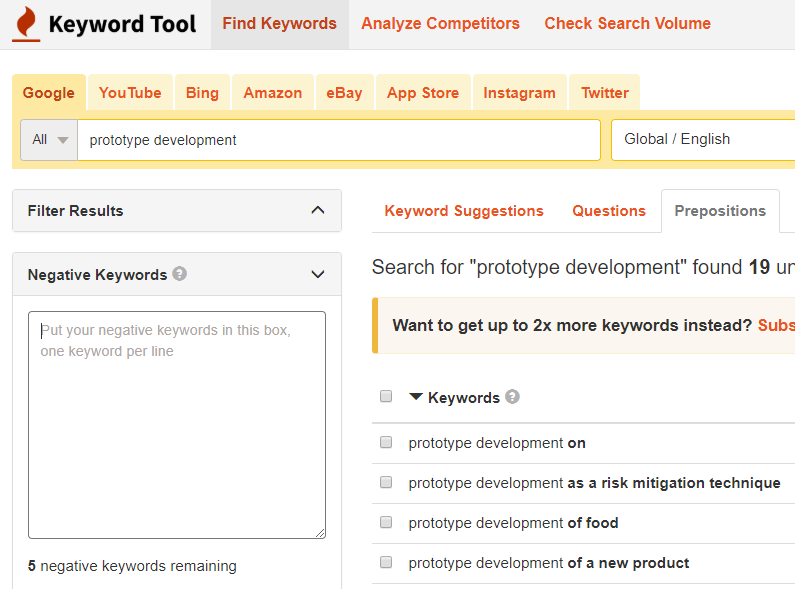Viewport: 795px width, 589px height.
Task: Collapse the Filter Results panel
Action: click(x=318, y=210)
